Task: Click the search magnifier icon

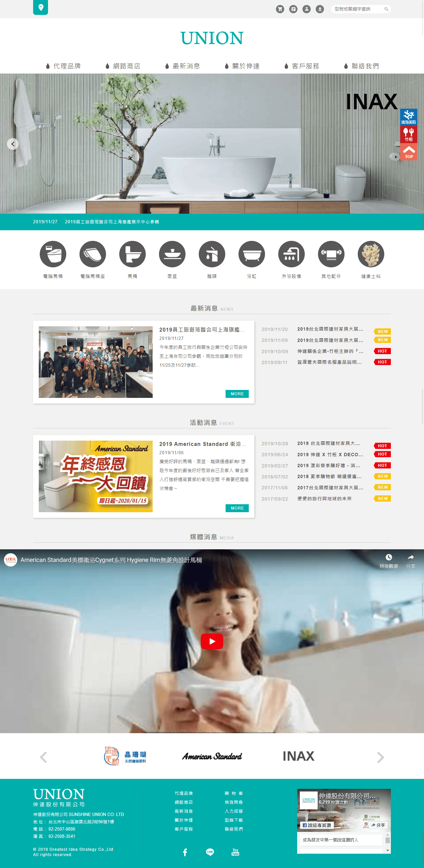Action: [x=386, y=9]
